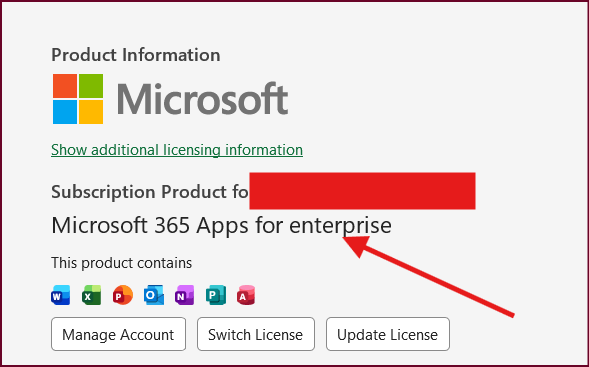Click the This product contains label
Image resolution: width=589 pixels, height=367 pixels.
(121, 263)
